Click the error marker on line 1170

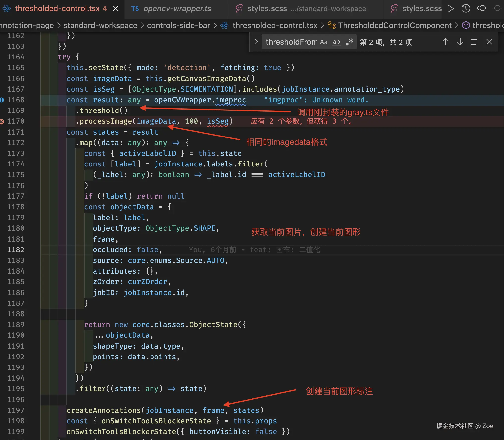pos(2,121)
